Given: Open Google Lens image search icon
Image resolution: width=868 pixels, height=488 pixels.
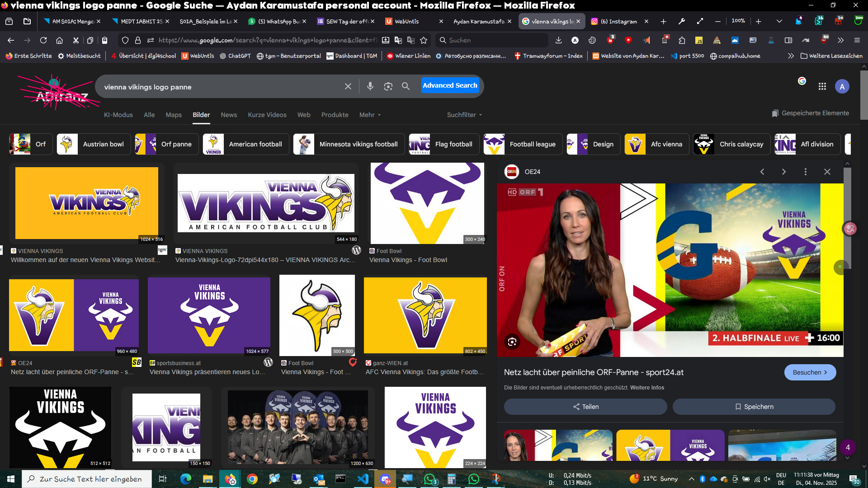Looking at the screenshot, I should click(x=388, y=86).
